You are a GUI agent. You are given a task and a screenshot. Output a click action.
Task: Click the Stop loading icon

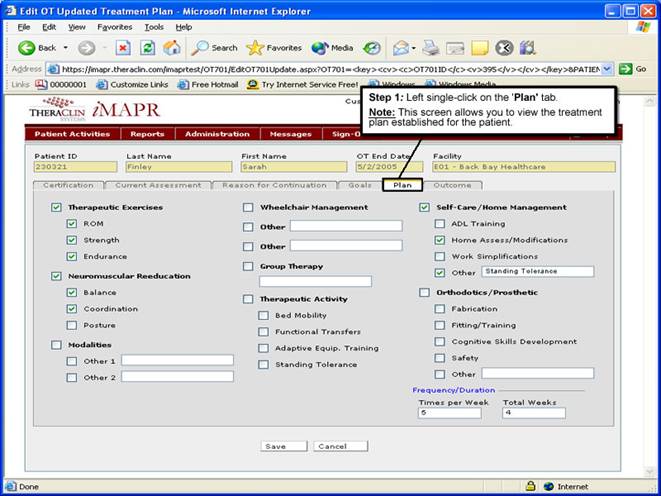point(123,47)
